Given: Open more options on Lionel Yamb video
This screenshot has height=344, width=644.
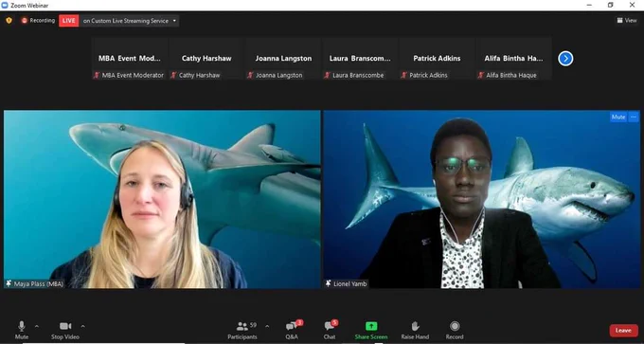Looking at the screenshot, I should pos(634,118).
